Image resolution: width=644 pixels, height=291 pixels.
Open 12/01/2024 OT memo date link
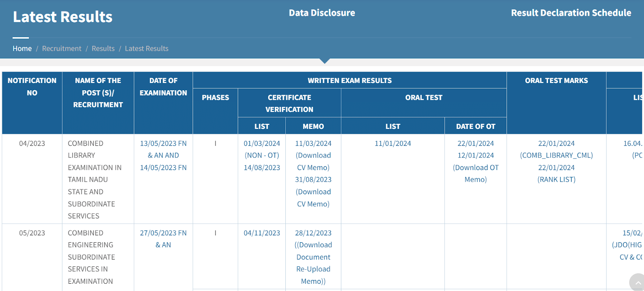click(476, 155)
